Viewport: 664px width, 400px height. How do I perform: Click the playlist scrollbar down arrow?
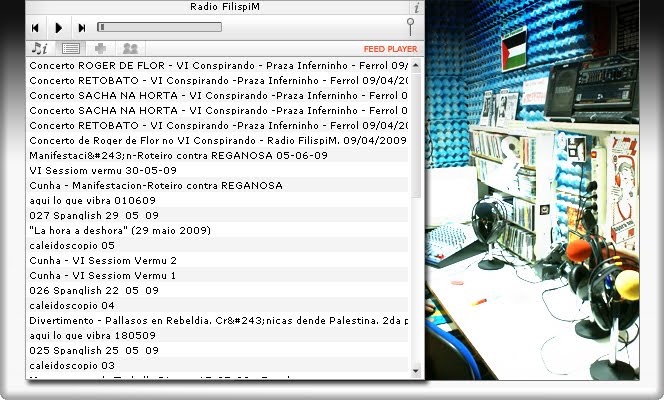[416, 371]
